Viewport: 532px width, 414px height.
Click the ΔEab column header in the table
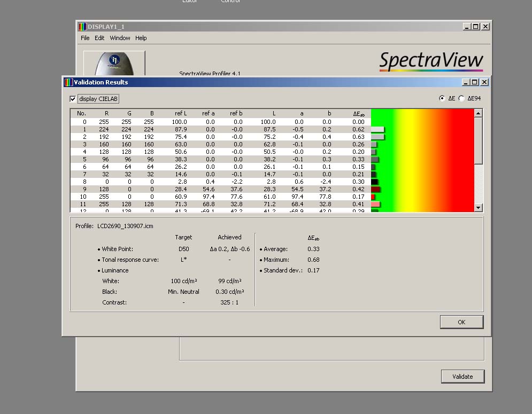359,114
